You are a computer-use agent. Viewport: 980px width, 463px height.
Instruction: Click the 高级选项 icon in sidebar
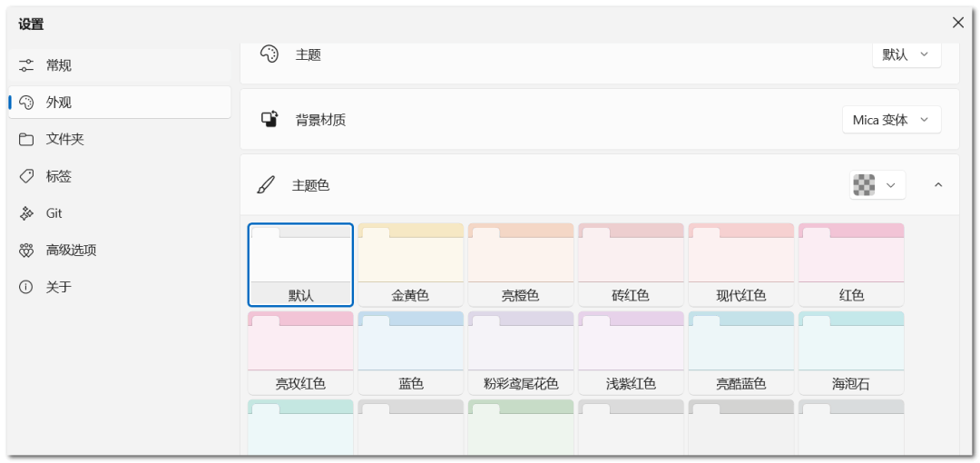[x=26, y=251]
